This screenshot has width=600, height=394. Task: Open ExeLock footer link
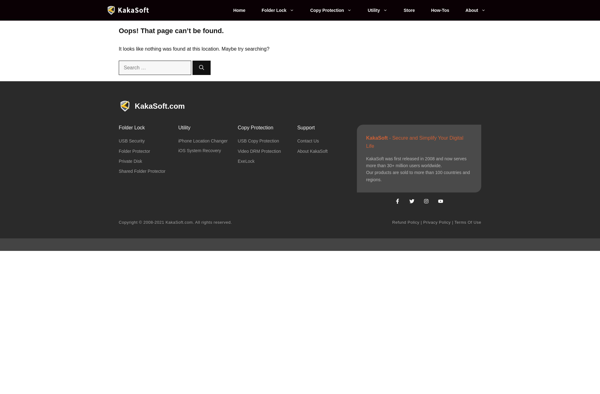pos(246,161)
